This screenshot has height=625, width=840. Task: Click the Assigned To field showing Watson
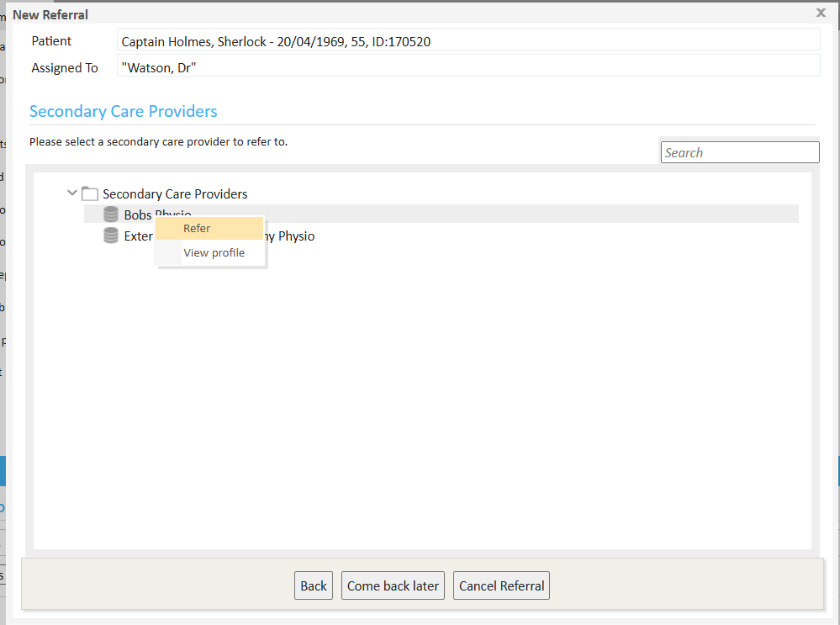(x=468, y=68)
